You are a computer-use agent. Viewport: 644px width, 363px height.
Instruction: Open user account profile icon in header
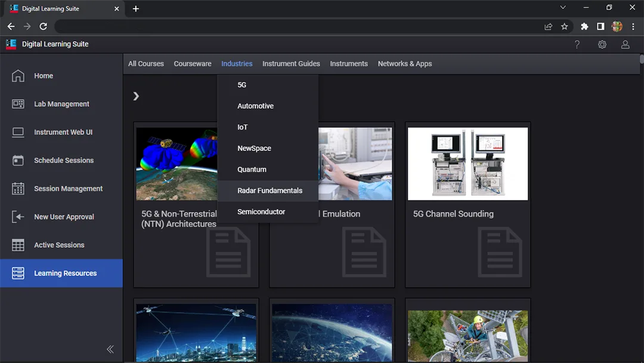pos(625,44)
